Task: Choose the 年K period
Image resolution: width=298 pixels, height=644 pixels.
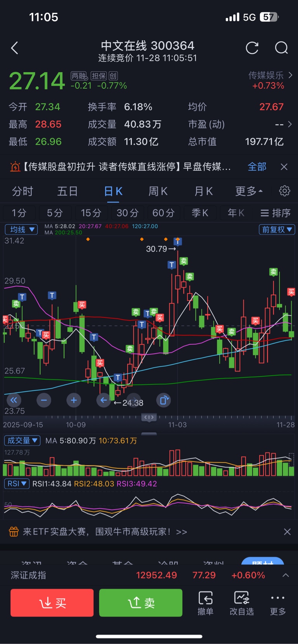Action: point(236,213)
